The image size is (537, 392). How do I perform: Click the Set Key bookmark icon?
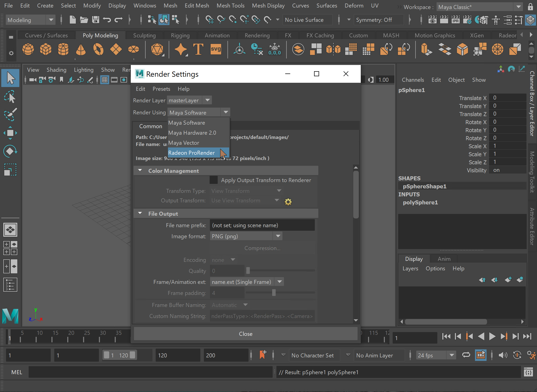tap(263, 355)
